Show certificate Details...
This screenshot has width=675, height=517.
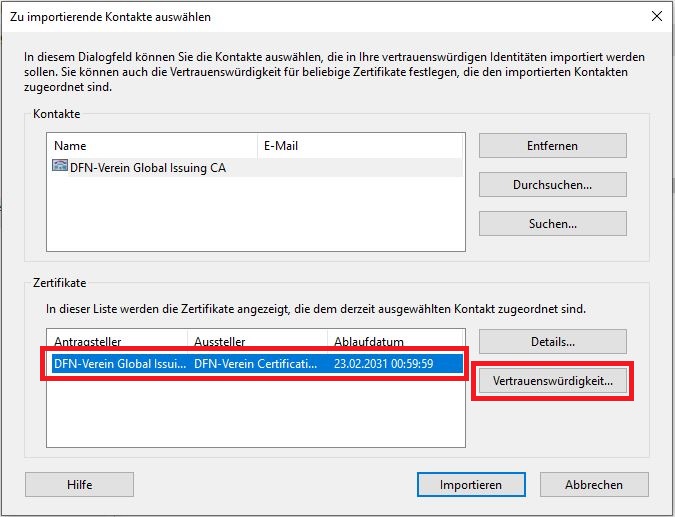(x=552, y=342)
